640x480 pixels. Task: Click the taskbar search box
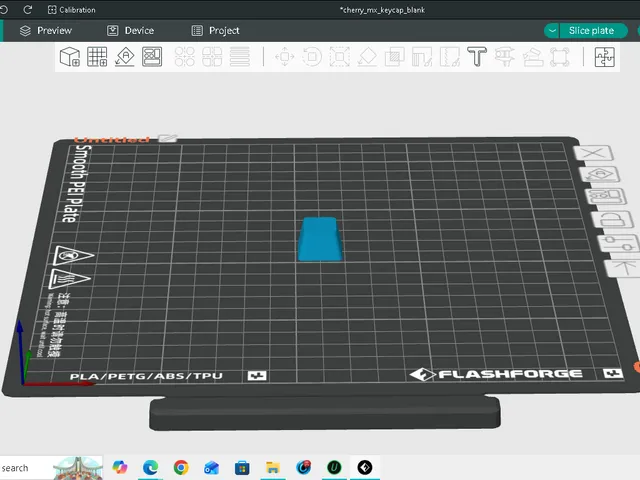pyautogui.click(x=51, y=468)
